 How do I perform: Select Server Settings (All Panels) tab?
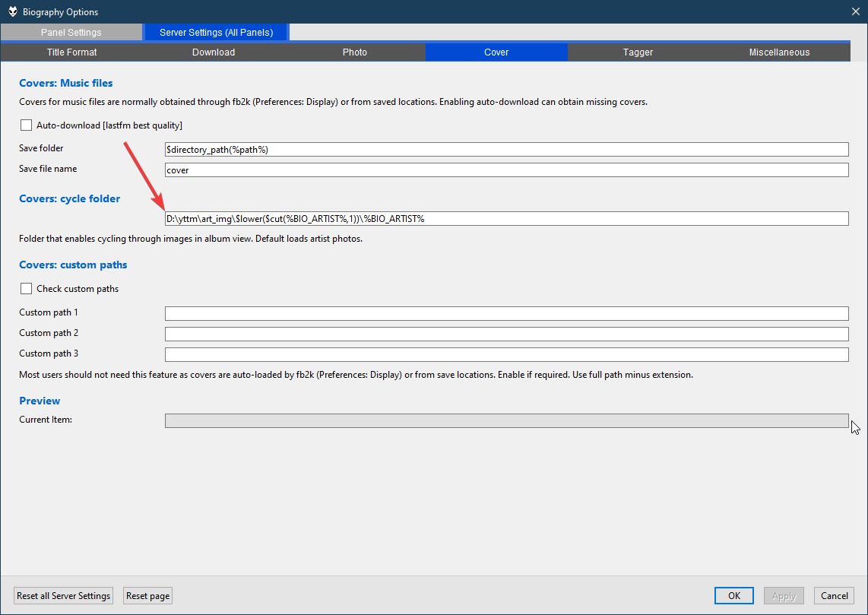point(216,33)
